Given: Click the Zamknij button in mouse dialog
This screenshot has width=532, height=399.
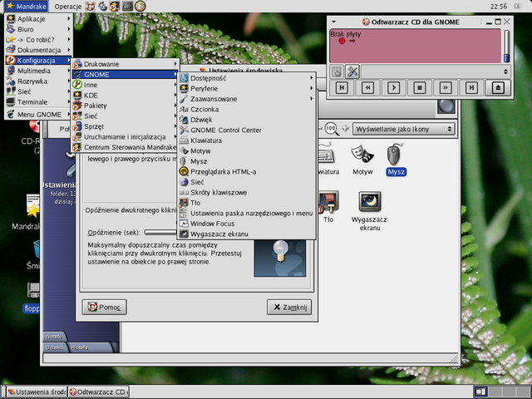Looking at the screenshot, I should 289,307.
